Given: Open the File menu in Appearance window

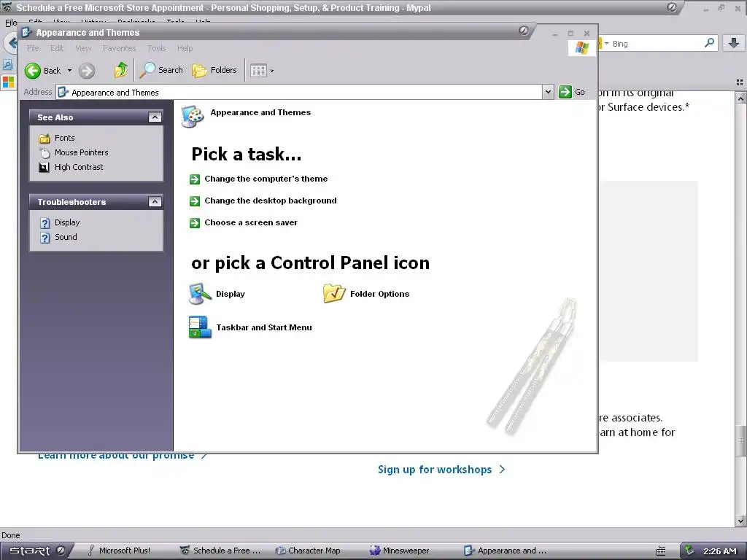Looking at the screenshot, I should pos(33,48).
